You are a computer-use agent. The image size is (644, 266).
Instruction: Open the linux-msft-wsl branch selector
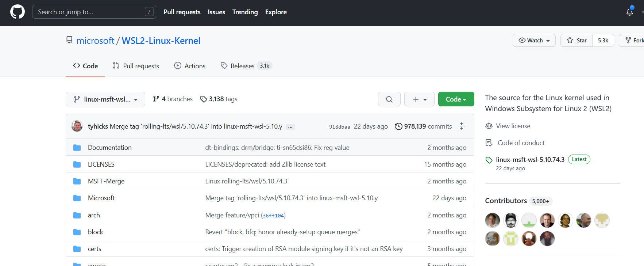[105, 99]
